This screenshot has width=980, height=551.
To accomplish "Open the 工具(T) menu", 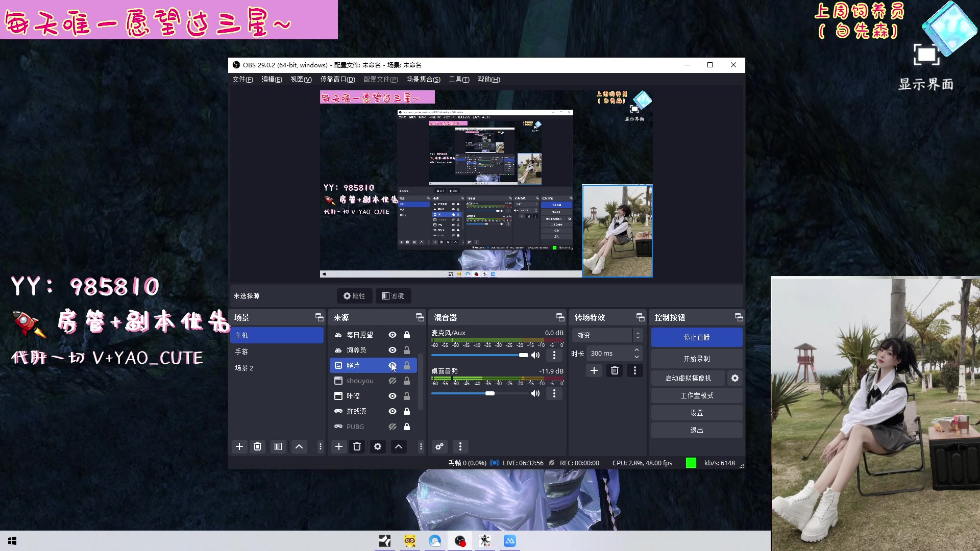I will coord(459,79).
